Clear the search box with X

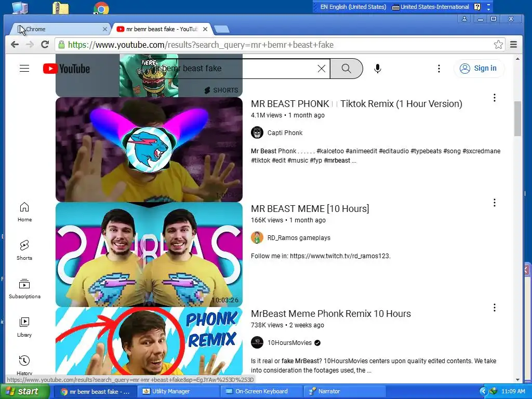[x=321, y=69]
